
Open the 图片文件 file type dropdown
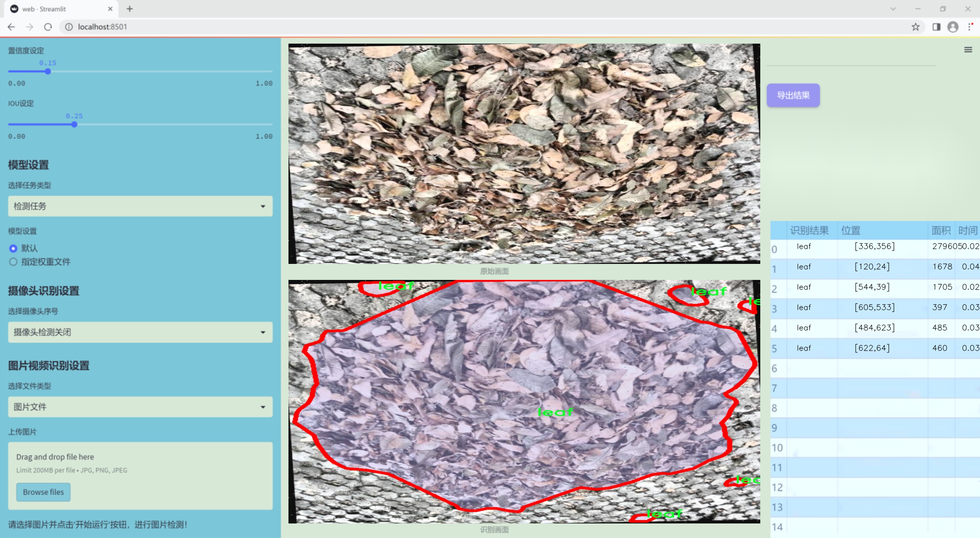point(140,407)
